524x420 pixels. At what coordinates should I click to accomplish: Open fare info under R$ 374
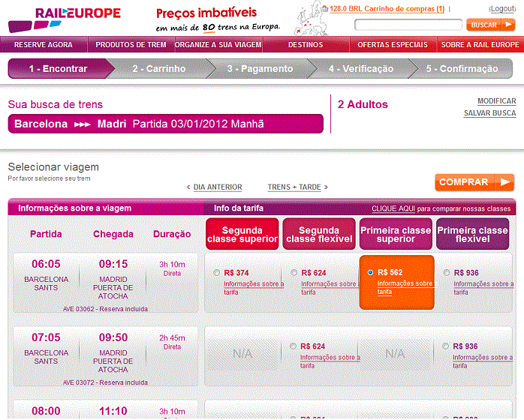(x=254, y=288)
